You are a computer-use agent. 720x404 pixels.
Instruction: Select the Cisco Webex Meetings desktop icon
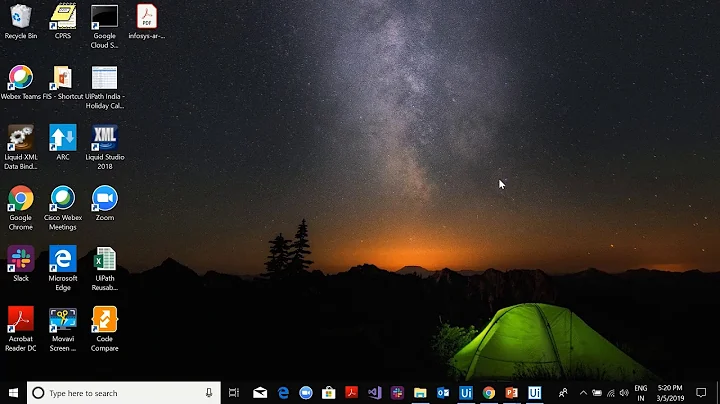(x=63, y=208)
